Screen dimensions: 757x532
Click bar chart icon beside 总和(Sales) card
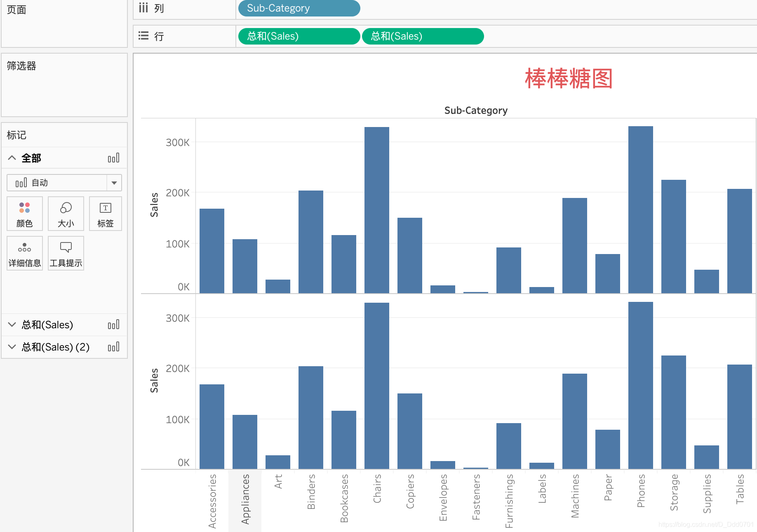113,325
